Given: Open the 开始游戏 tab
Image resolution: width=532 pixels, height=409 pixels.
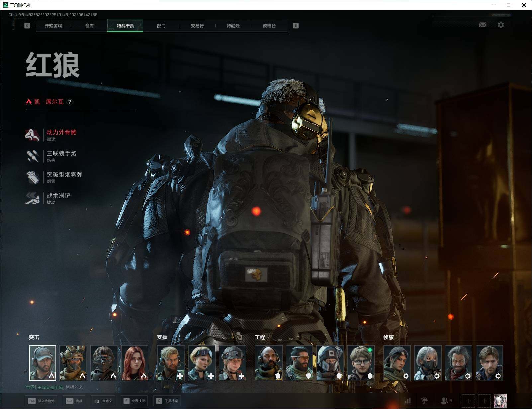Looking at the screenshot, I should tap(53, 26).
